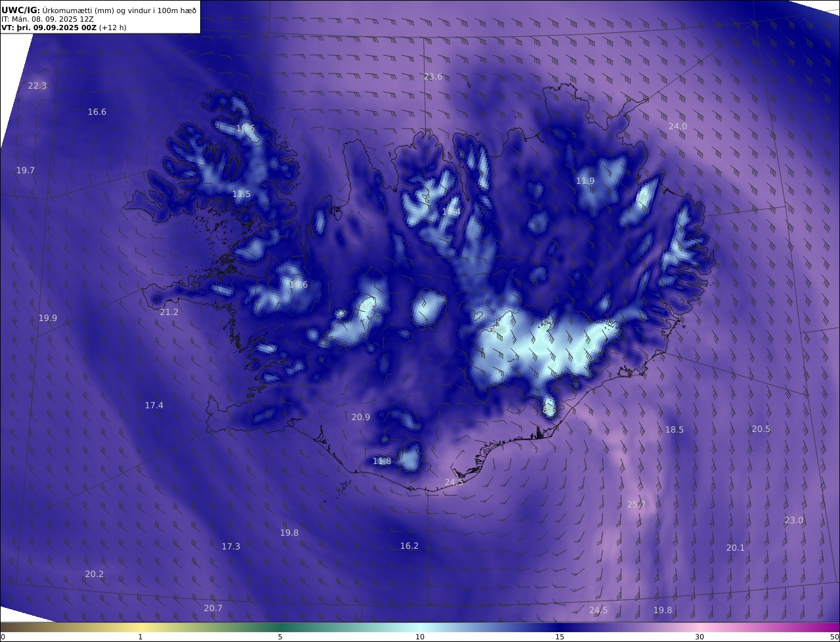Click the '30' tick label on the colorbar
The height and width of the screenshot is (642, 840).
(700, 637)
